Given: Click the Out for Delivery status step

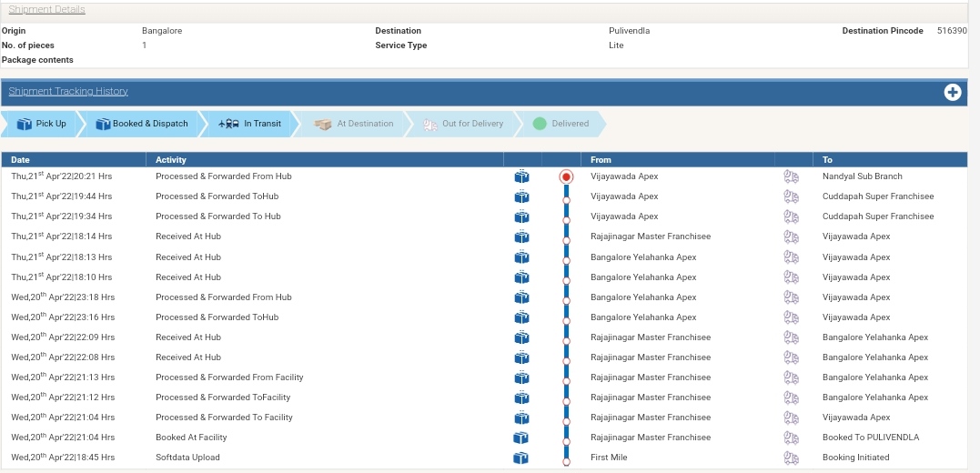Looking at the screenshot, I should coord(463,124).
